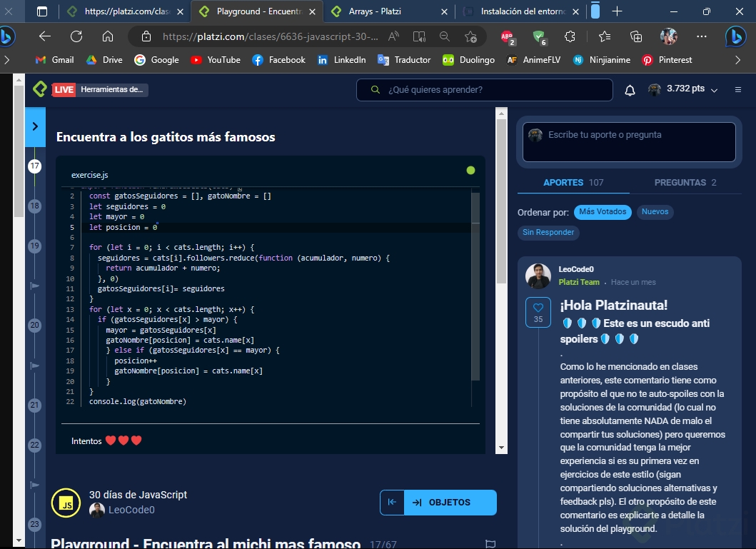Click the green status dot in editor
756x549 pixels.
click(470, 170)
